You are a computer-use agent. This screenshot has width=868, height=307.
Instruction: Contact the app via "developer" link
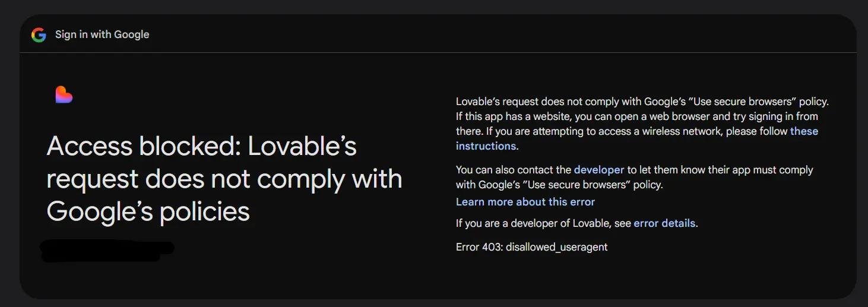click(x=599, y=169)
